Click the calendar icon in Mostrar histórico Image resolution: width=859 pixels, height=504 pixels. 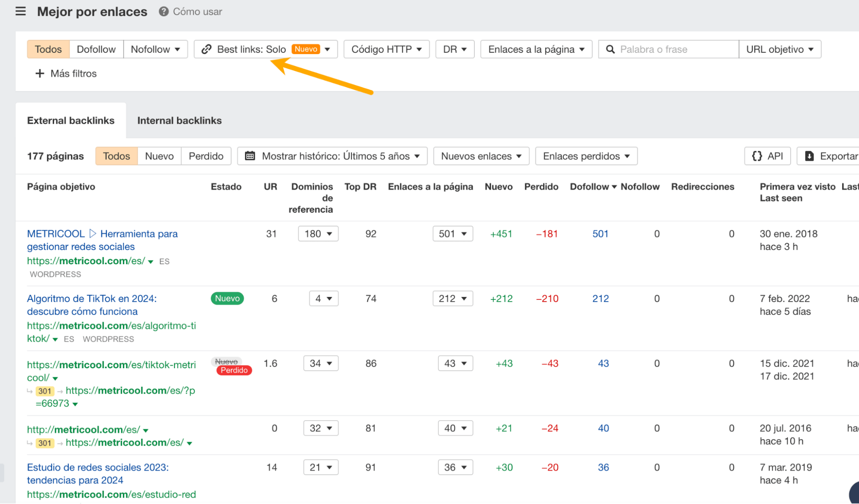coord(251,156)
